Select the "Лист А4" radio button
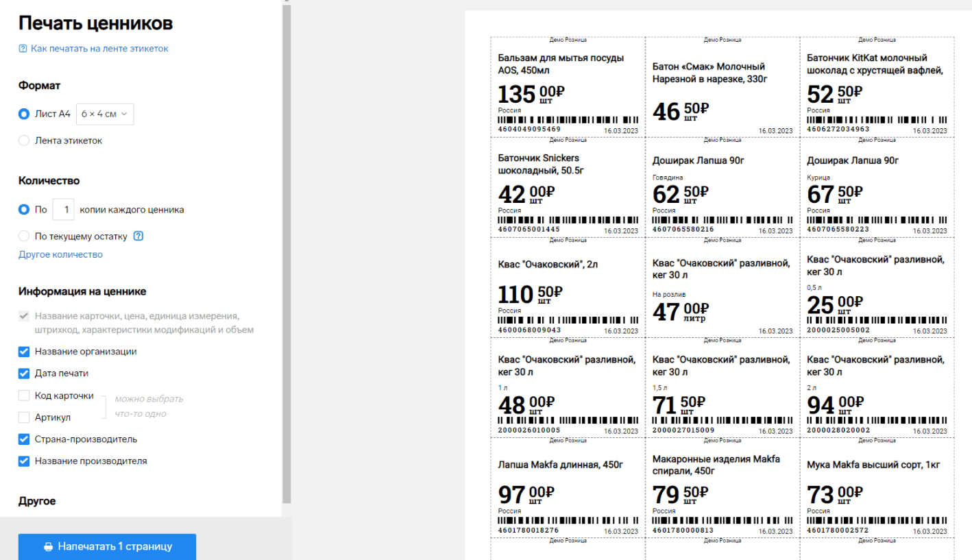972x560 pixels. coord(24,114)
